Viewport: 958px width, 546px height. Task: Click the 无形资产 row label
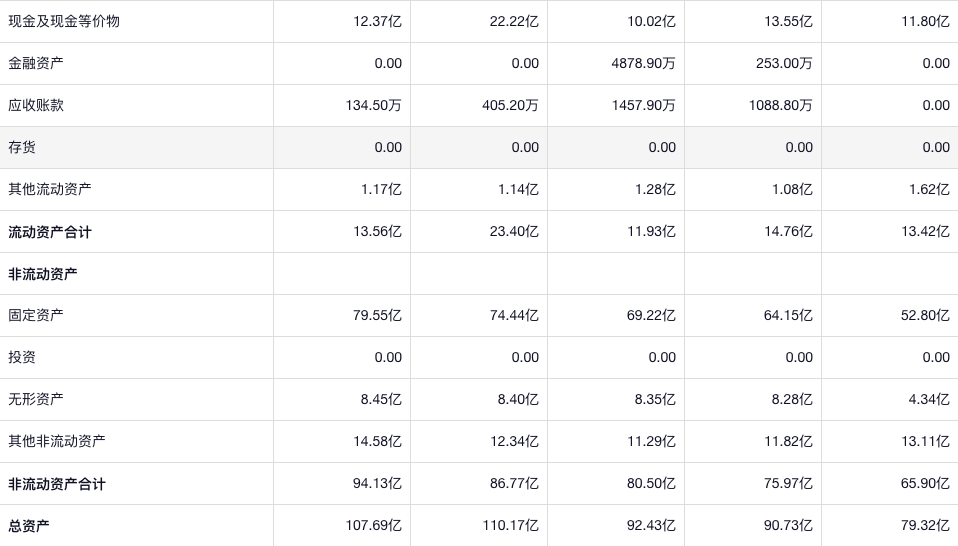click(36, 399)
